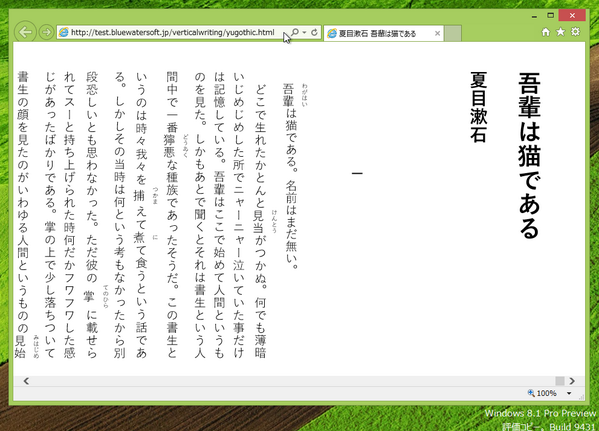Click the line starting のを見た
Screen dimensions: 599x431
[x=199, y=215]
